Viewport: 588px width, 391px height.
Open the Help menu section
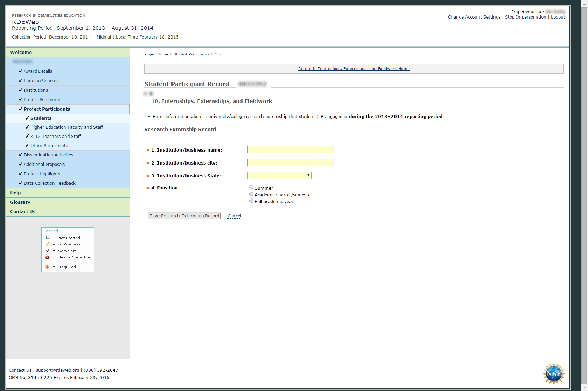point(15,193)
